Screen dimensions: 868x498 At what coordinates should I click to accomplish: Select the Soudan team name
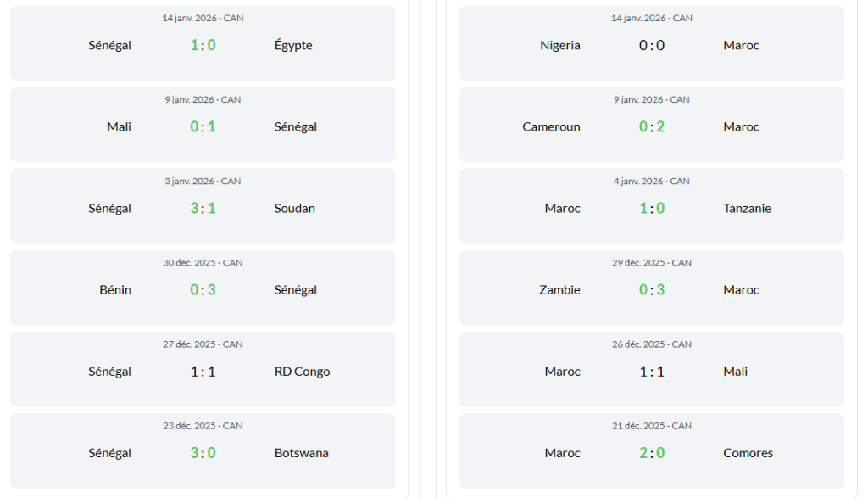point(295,208)
